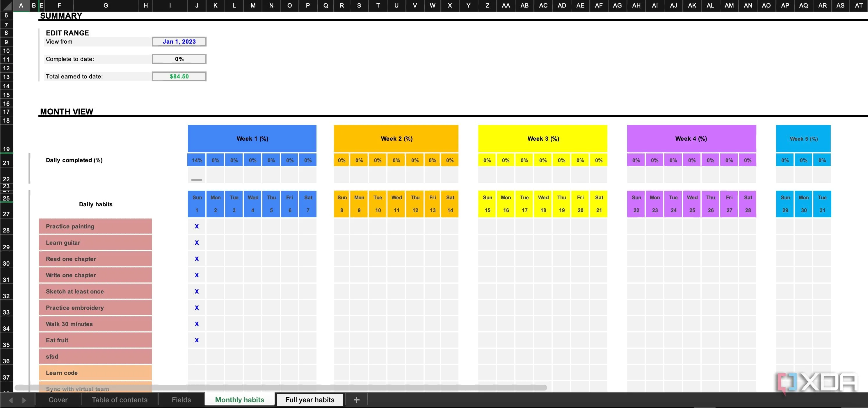Select the Write one chapter label
Viewport: 868px width, 408px height.
[x=95, y=275]
